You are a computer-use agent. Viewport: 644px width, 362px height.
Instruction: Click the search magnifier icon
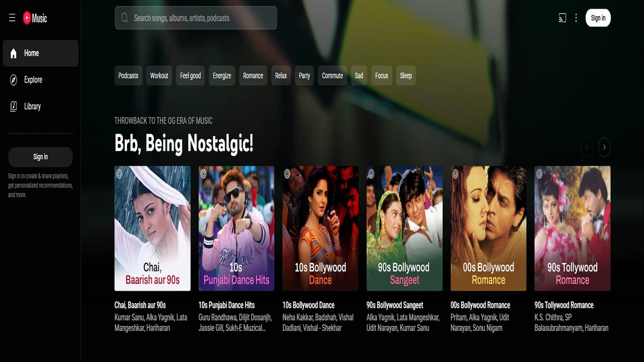click(125, 18)
